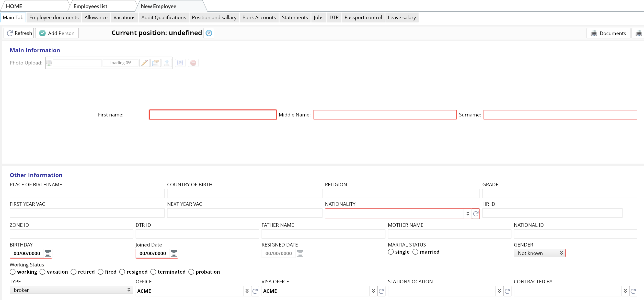Screen dimensions: 644x300
Task: Open the Employees list tab
Action: (90, 6)
